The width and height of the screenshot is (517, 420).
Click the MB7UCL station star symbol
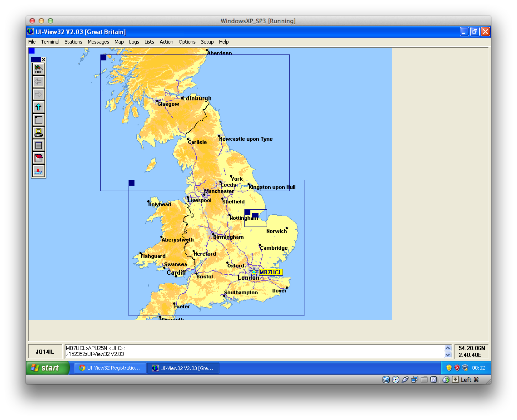click(x=254, y=272)
